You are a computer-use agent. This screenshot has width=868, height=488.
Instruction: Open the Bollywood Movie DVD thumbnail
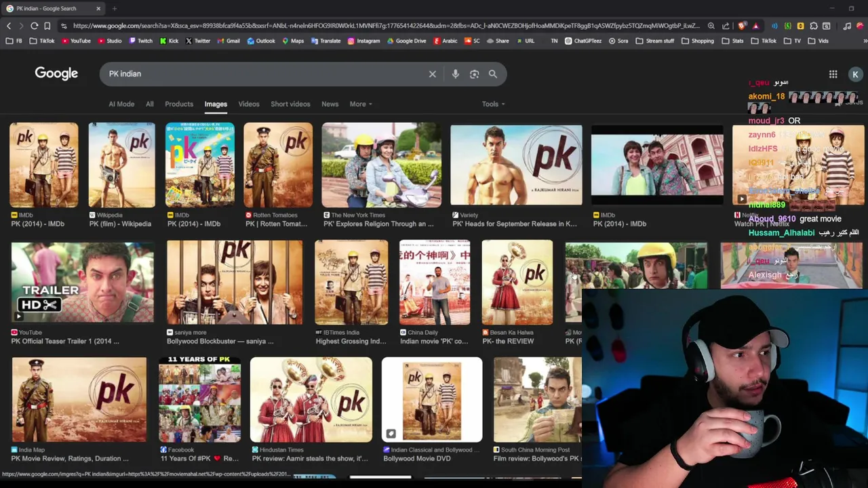coord(432,400)
